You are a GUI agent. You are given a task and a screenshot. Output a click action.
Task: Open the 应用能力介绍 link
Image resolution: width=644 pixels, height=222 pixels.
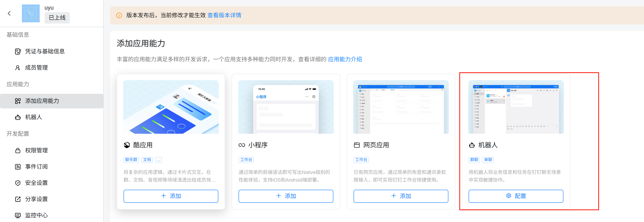345,59
